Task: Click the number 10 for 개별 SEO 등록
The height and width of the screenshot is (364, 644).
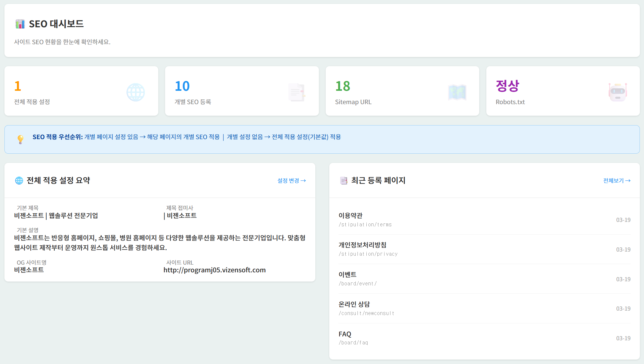Action: (182, 86)
